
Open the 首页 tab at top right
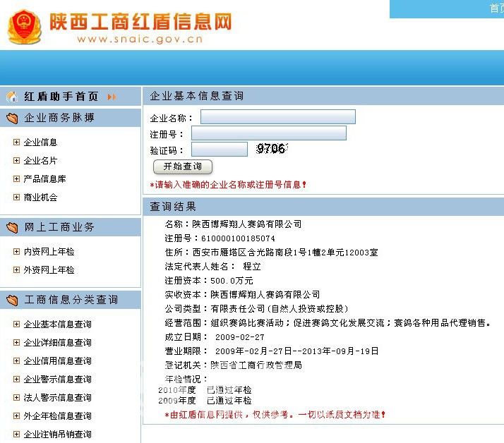click(x=496, y=8)
